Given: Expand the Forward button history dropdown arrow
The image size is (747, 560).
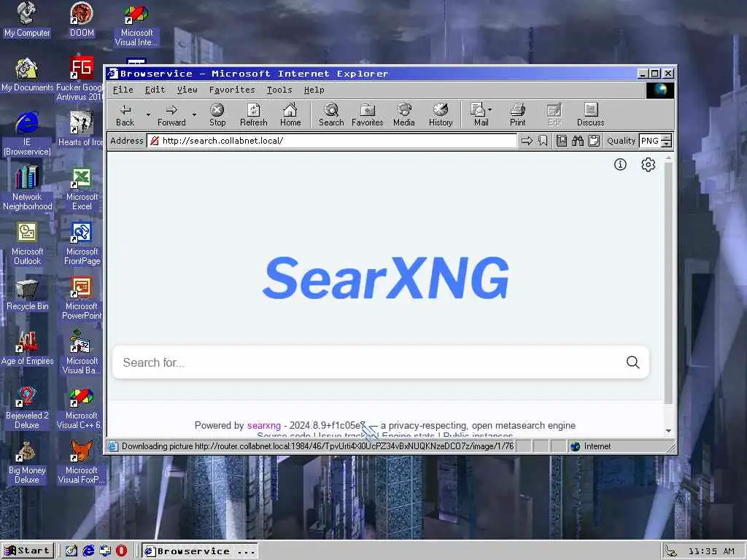Looking at the screenshot, I should click(x=194, y=114).
